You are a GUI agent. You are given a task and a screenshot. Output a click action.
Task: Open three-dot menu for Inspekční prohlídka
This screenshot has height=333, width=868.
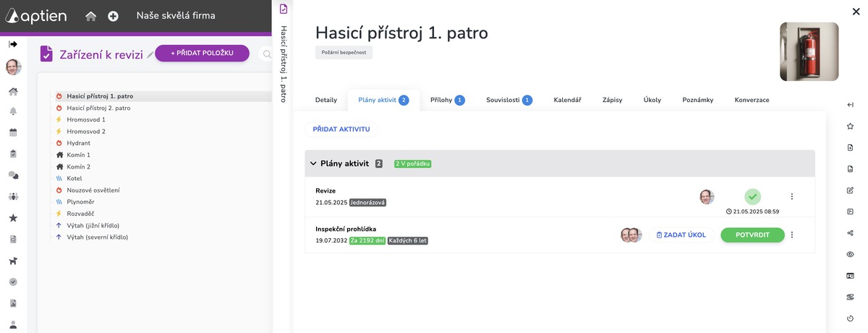pyautogui.click(x=792, y=235)
